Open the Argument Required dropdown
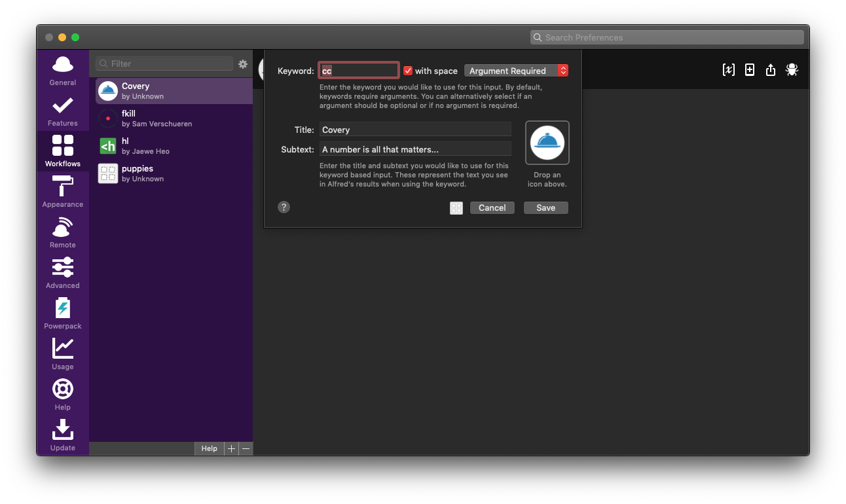This screenshot has width=846, height=504. [x=516, y=71]
